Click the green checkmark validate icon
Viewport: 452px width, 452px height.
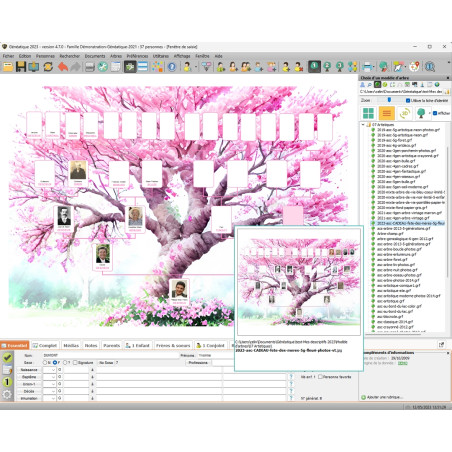click(x=7, y=358)
